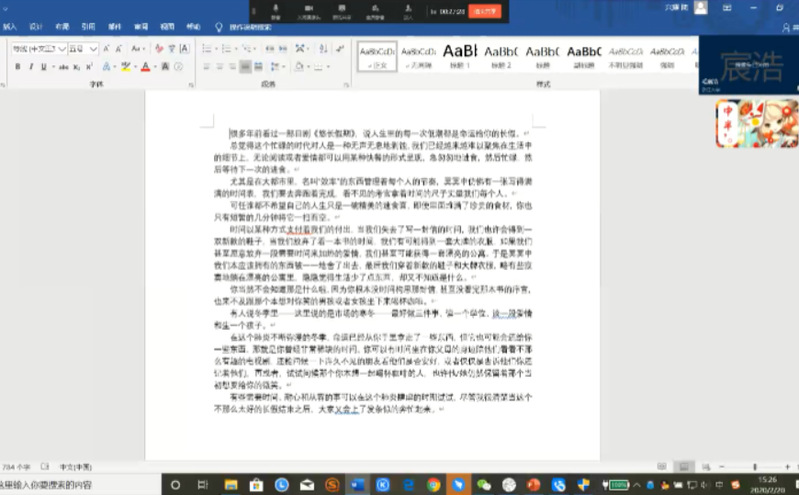This screenshot has height=495, width=799.
Task: Click the microphone mute toggle in meeting bar
Action: click(x=275, y=10)
